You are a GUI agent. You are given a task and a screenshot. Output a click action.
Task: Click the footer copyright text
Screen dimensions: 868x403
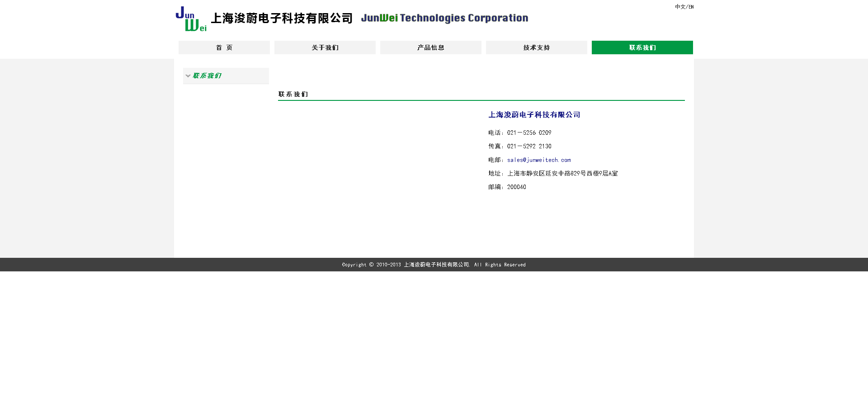(434, 265)
